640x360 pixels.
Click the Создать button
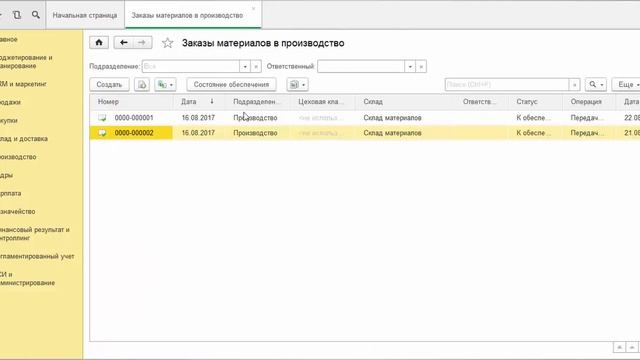click(x=109, y=84)
